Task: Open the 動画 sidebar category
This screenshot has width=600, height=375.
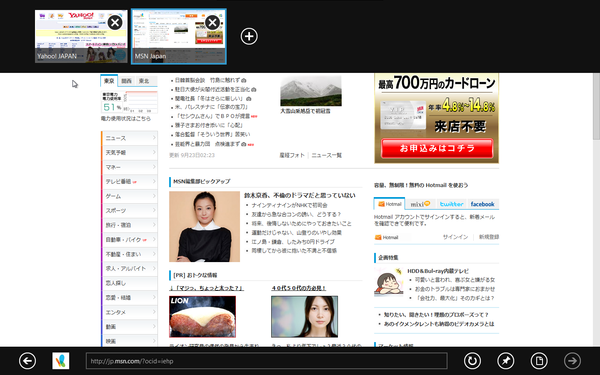Action: coord(130,327)
